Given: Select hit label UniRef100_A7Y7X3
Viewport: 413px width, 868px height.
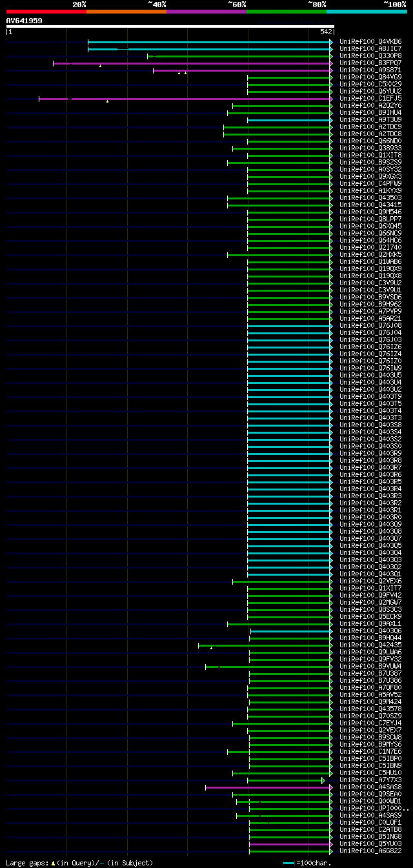Looking at the screenshot, I should click(370, 780).
